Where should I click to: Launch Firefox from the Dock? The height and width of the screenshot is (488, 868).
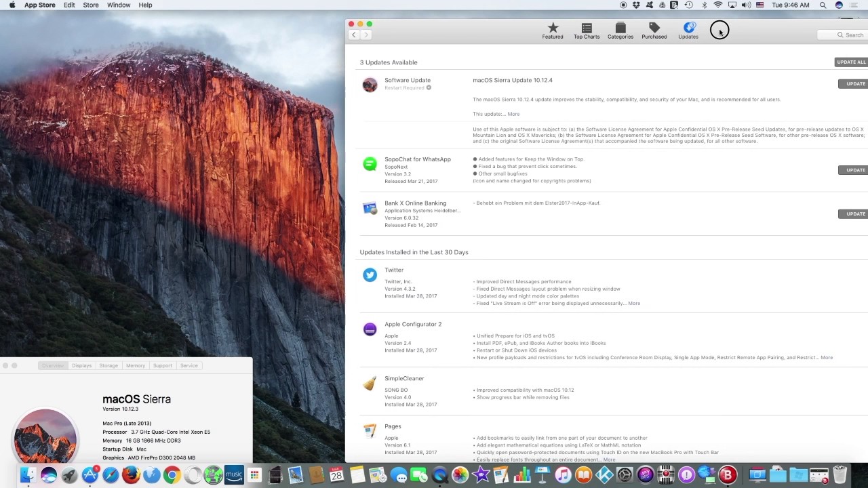pyautogui.click(x=131, y=474)
